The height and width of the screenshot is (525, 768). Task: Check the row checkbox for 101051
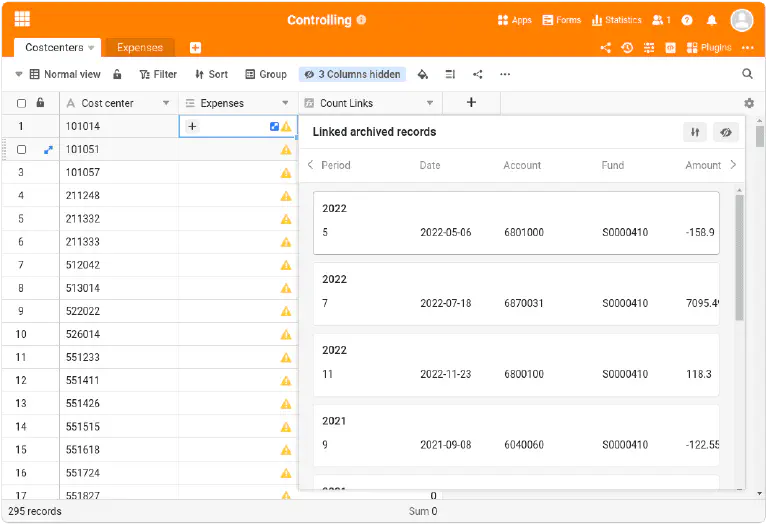pyautogui.click(x=22, y=149)
